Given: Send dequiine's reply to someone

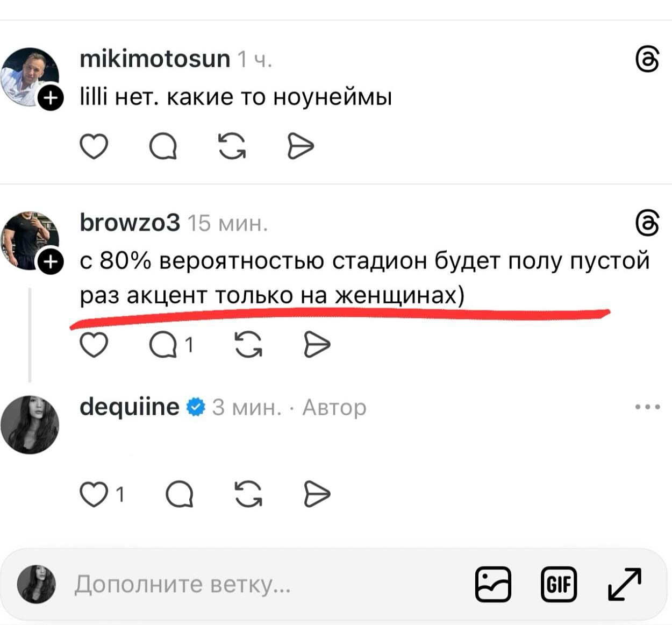Looking at the screenshot, I should (x=317, y=494).
